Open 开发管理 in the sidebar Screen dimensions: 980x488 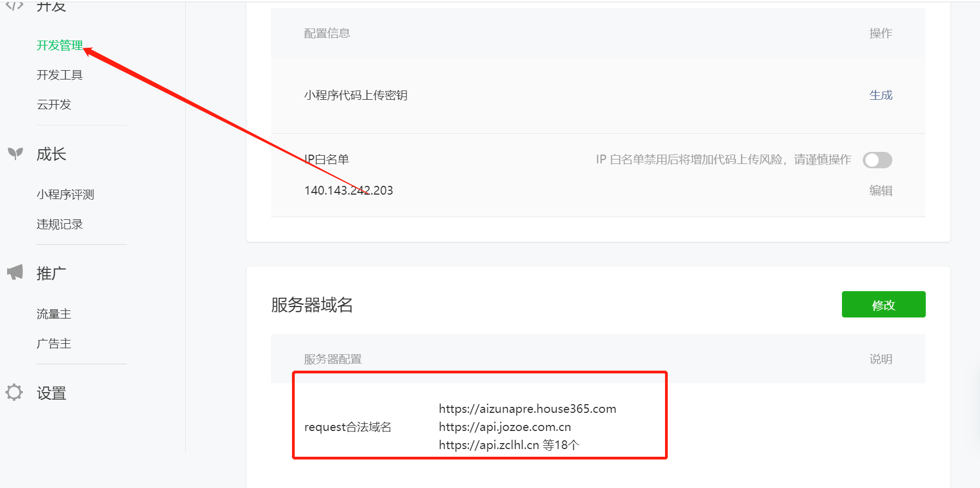click(59, 45)
